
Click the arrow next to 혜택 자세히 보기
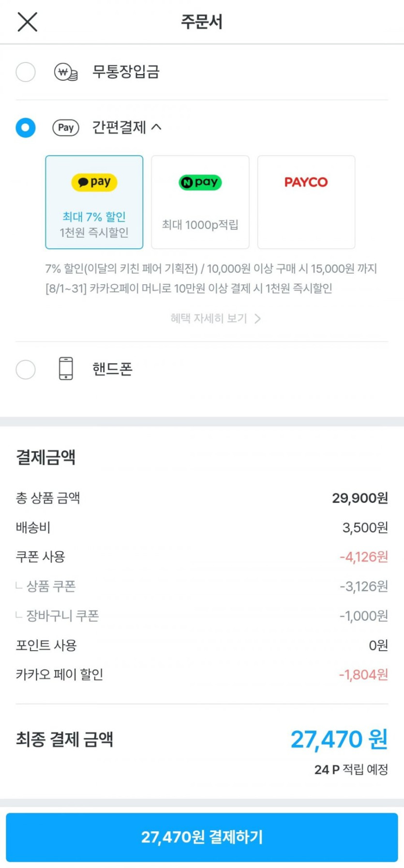pos(258,319)
